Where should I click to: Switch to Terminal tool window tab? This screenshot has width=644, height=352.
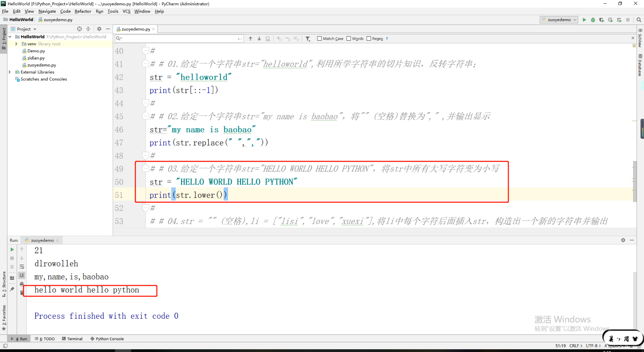point(72,339)
